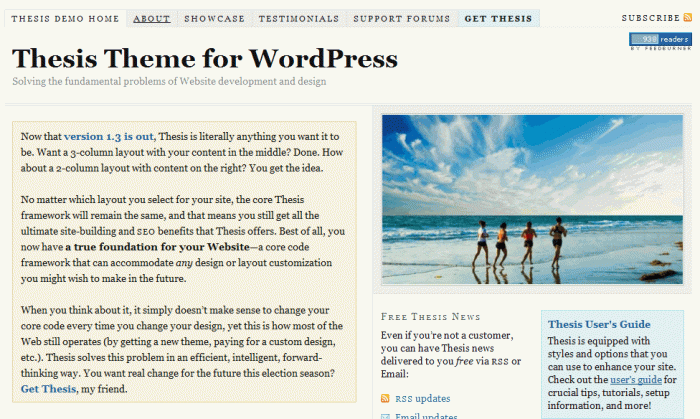The height and width of the screenshot is (419, 700).
Task: Open the FeedBurner 938 readers badge
Action: [x=660, y=39]
